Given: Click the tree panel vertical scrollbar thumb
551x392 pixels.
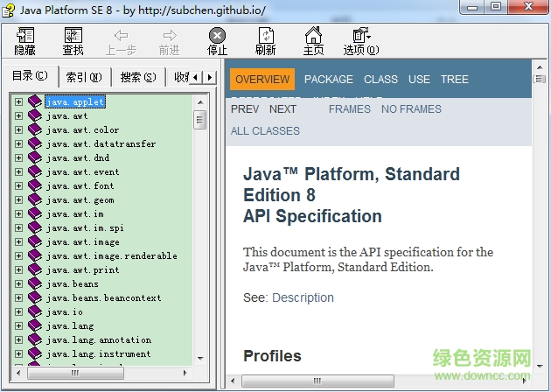Looking at the screenshot, I should [199, 120].
